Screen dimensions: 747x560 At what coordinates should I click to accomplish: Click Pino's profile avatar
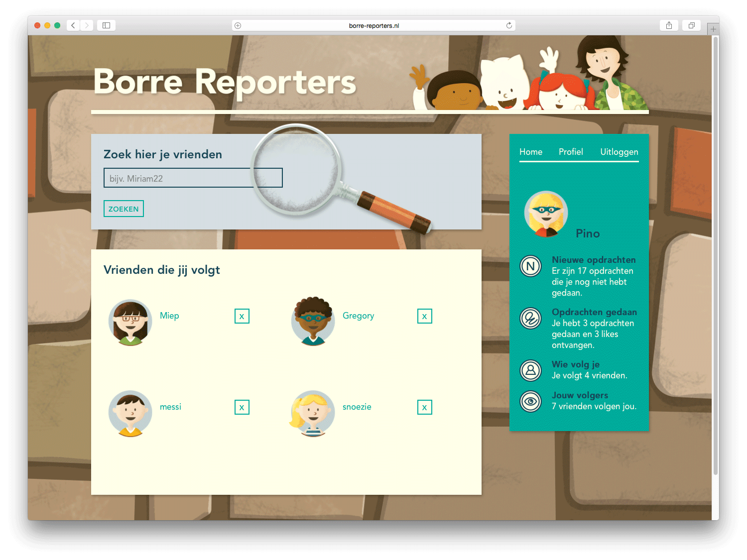coord(546,214)
